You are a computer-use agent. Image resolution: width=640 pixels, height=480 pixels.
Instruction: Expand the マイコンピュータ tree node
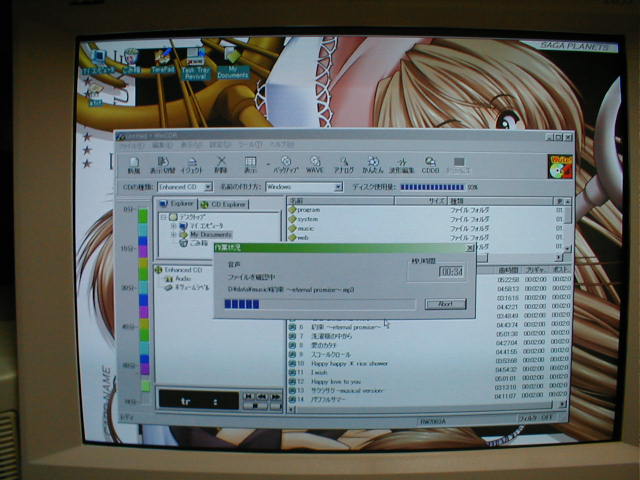tap(173, 226)
